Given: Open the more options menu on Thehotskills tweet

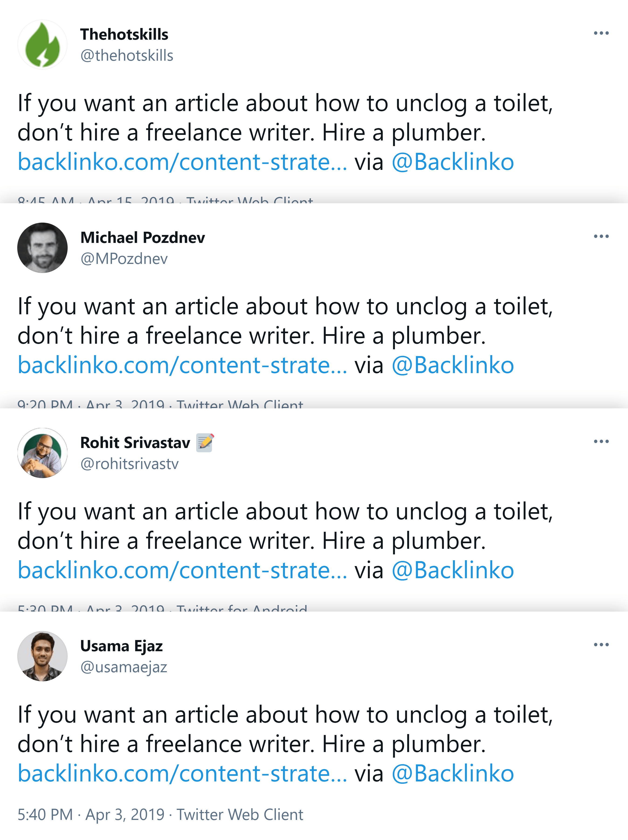Looking at the screenshot, I should (x=602, y=33).
